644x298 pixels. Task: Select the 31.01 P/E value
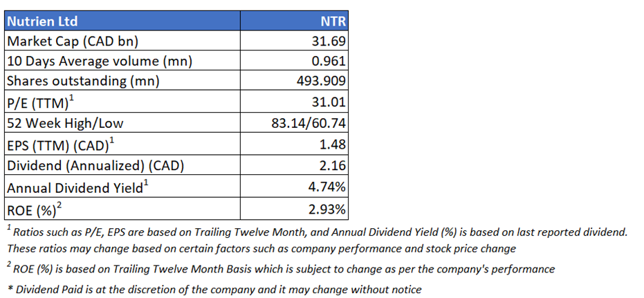pyautogui.click(x=329, y=102)
